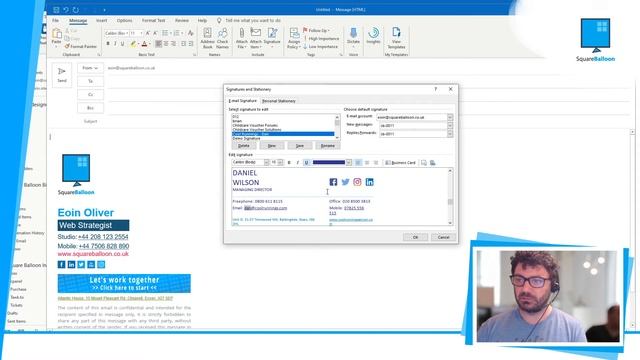Switch to the Format Text tab
Image resolution: width=640 pixels, height=360 pixels.
(153, 20)
